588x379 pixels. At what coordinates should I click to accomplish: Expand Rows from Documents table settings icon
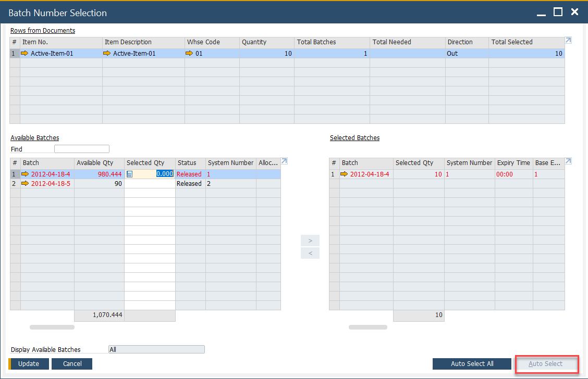[x=568, y=40]
